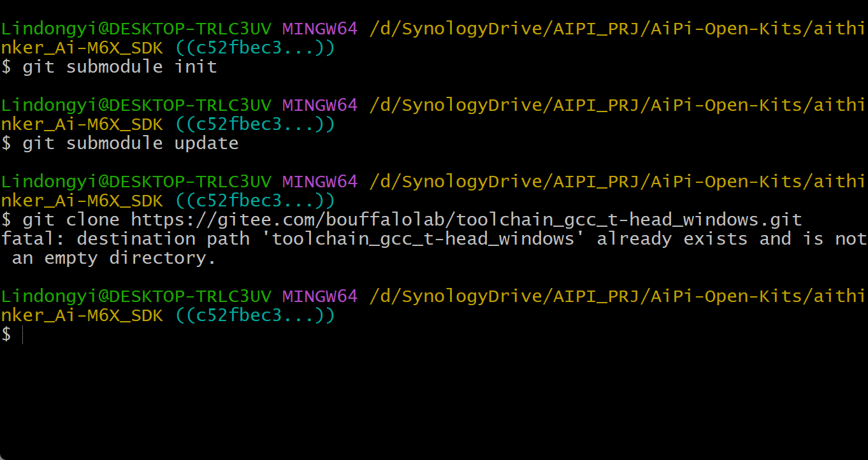Click the "git submodule update" command text
868x460 pixels.
pos(131,143)
